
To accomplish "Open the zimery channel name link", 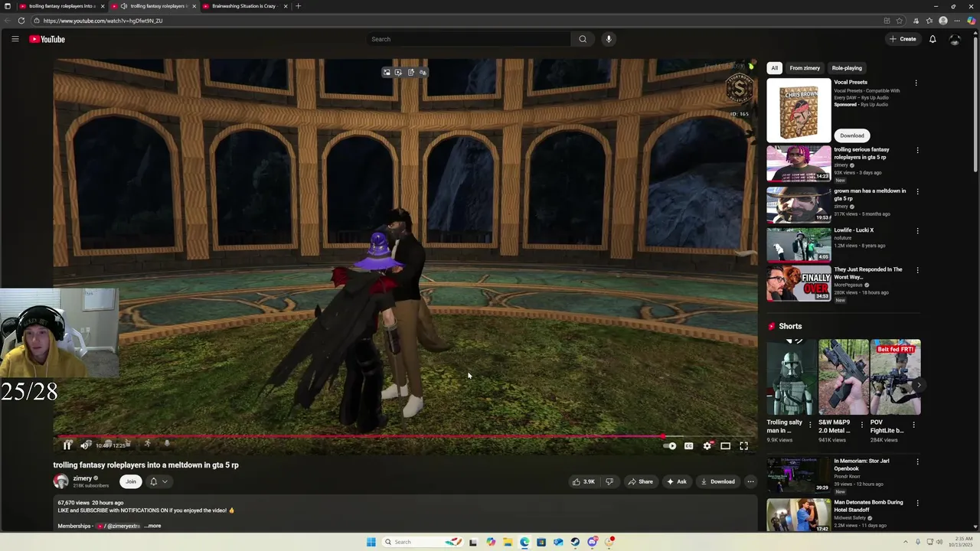I will point(82,478).
